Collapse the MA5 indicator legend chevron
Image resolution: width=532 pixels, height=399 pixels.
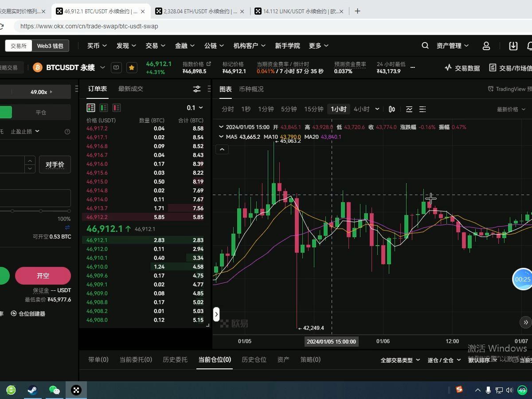[x=222, y=137]
